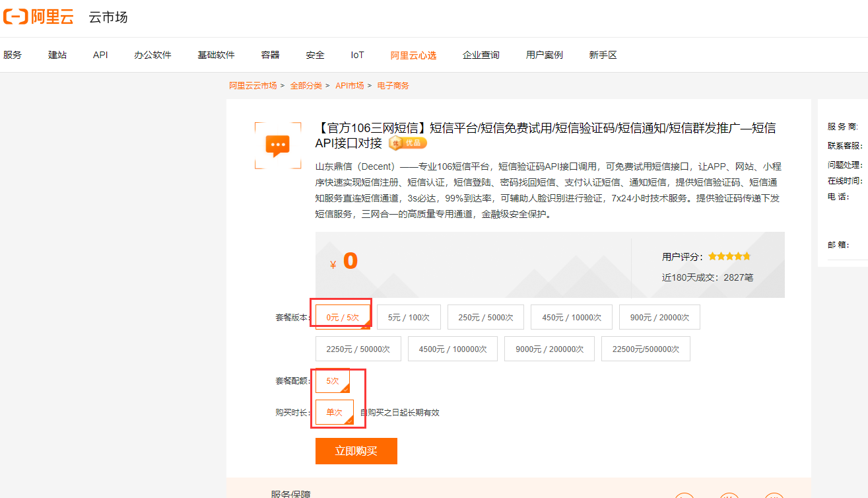Click the 在线时间 label in sidebar
868x498 pixels.
pos(845,180)
